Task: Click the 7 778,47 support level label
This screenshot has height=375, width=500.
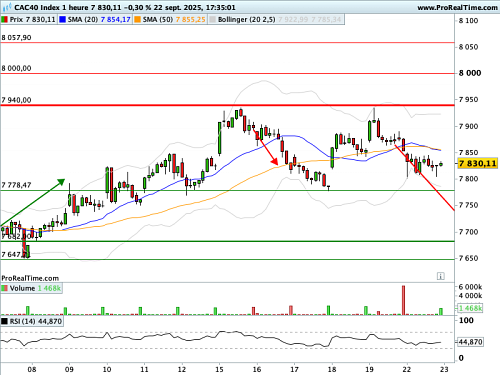Action: point(16,185)
